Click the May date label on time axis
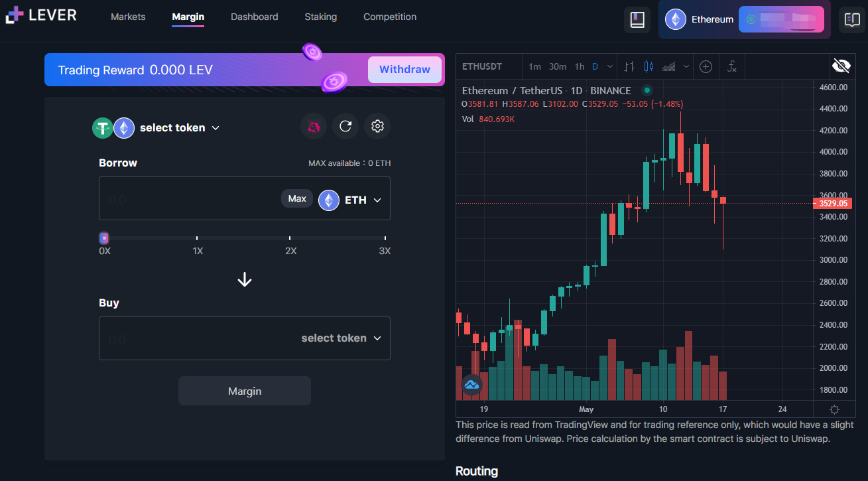The image size is (868, 481). pos(586,409)
